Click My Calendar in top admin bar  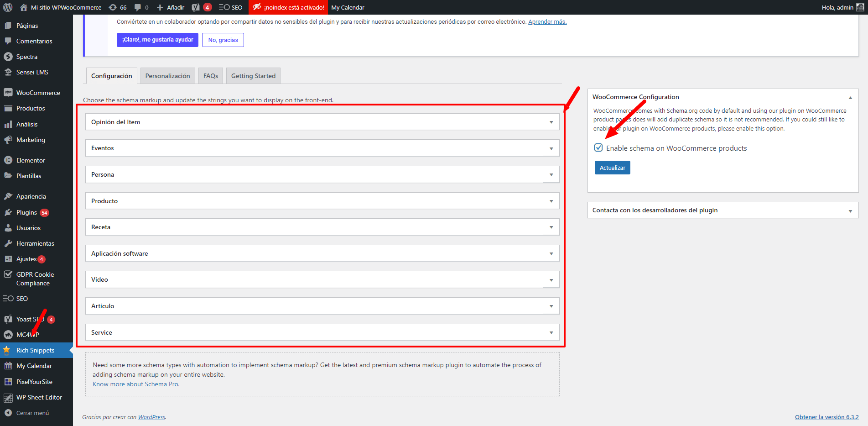(x=348, y=7)
